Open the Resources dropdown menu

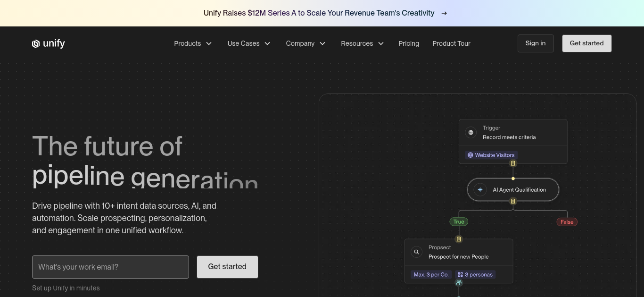(x=363, y=43)
